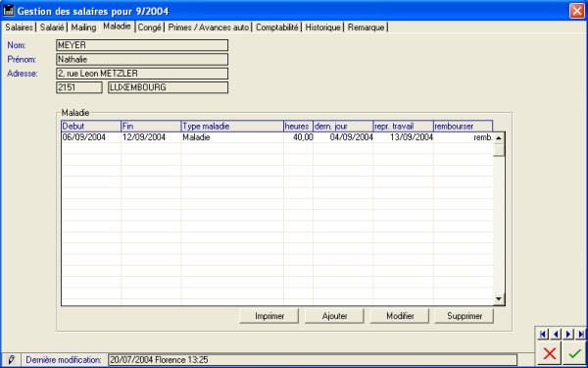Show the Historique tab
The width and height of the screenshot is (588, 368).
[x=322, y=27]
